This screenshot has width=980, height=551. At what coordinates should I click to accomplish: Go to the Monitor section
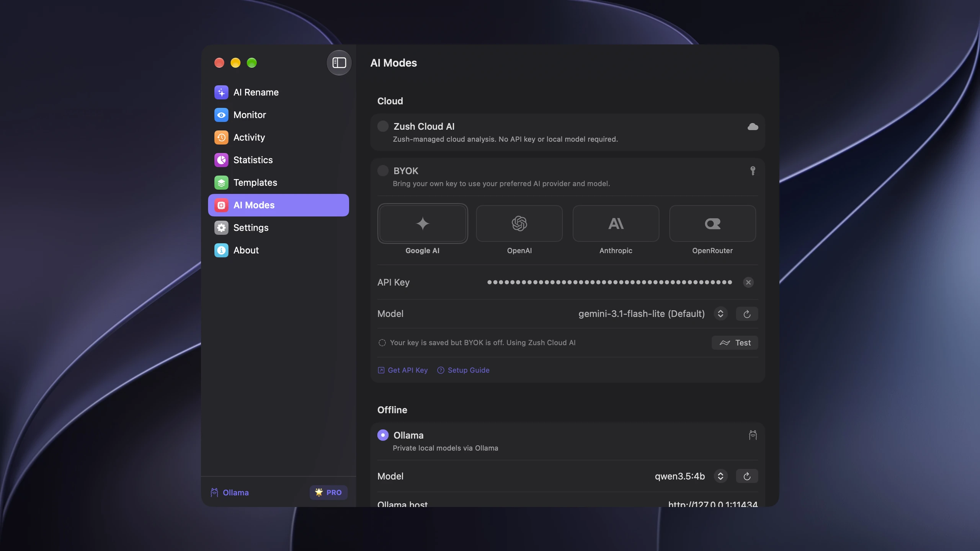pos(278,115)
